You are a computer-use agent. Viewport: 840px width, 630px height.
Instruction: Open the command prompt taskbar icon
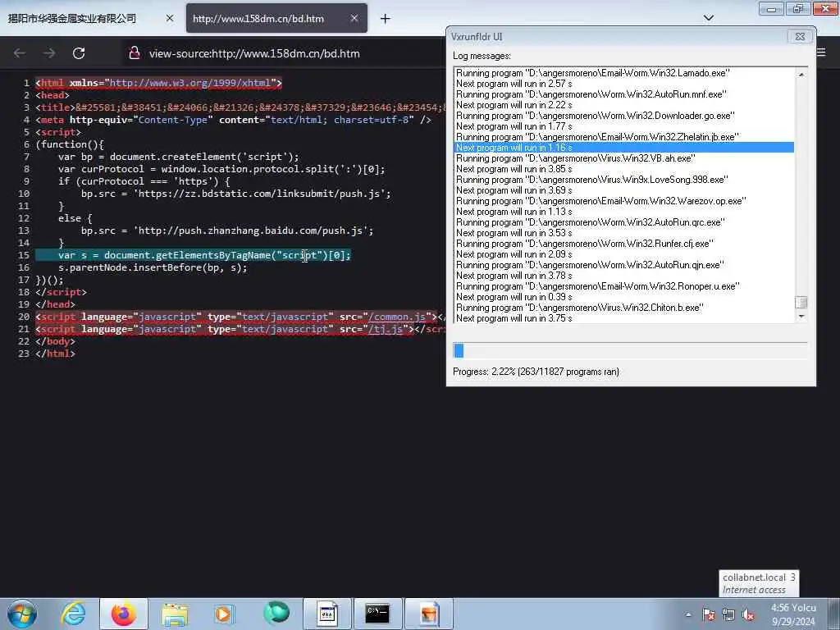[x=377, y=614]
